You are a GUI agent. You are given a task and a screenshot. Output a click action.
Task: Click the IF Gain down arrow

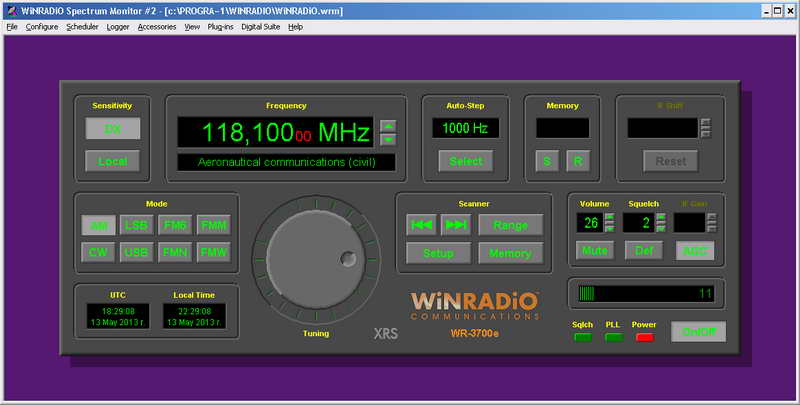click(711, 228)
